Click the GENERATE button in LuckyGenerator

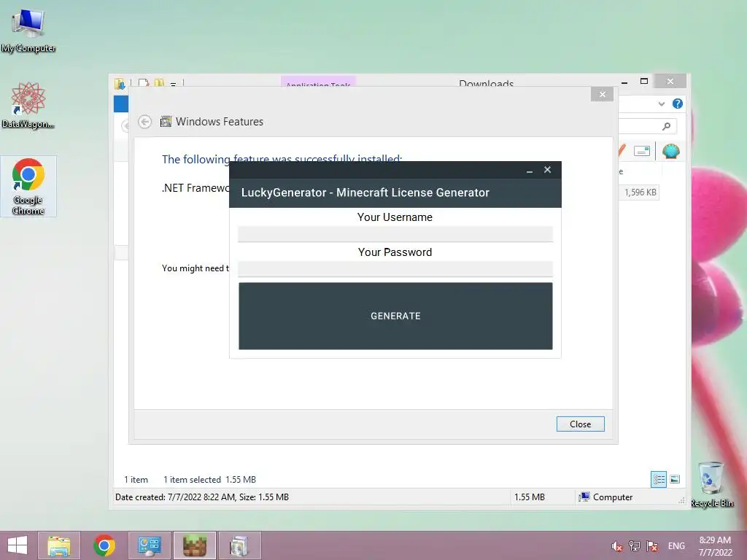click(395, 316)
